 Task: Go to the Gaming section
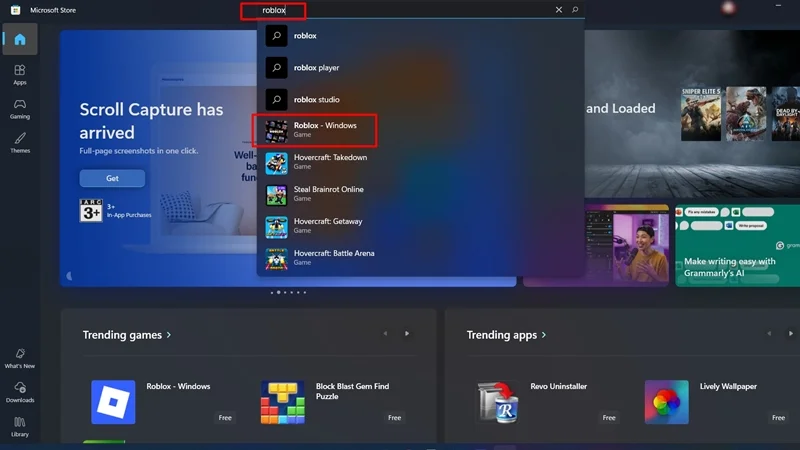pyautogui.click(x=20, y=109)
